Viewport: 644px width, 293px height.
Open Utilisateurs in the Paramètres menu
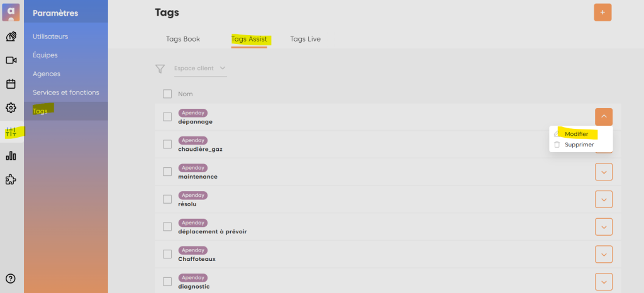50,36
